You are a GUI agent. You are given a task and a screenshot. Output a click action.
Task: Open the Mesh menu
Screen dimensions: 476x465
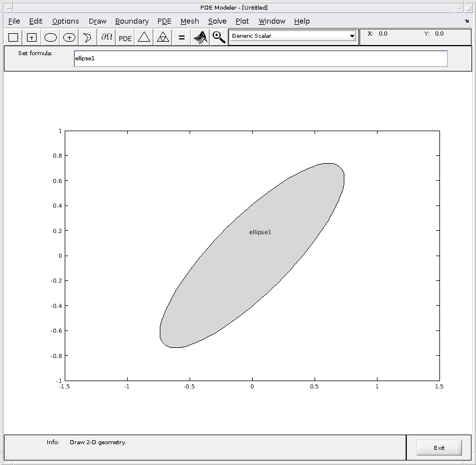(190, 21)
